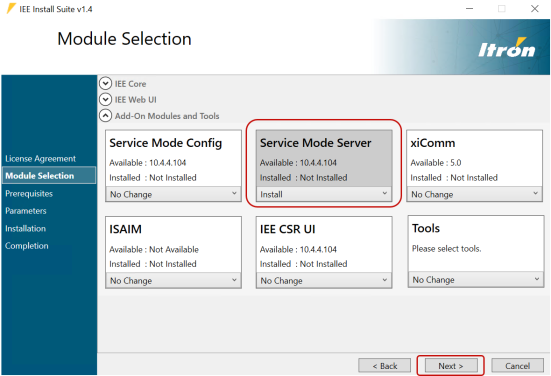Viewport: 551px width, 376px height.
Task: Open the Tools No Change dropdown
Action: click(x=476, y=280)
